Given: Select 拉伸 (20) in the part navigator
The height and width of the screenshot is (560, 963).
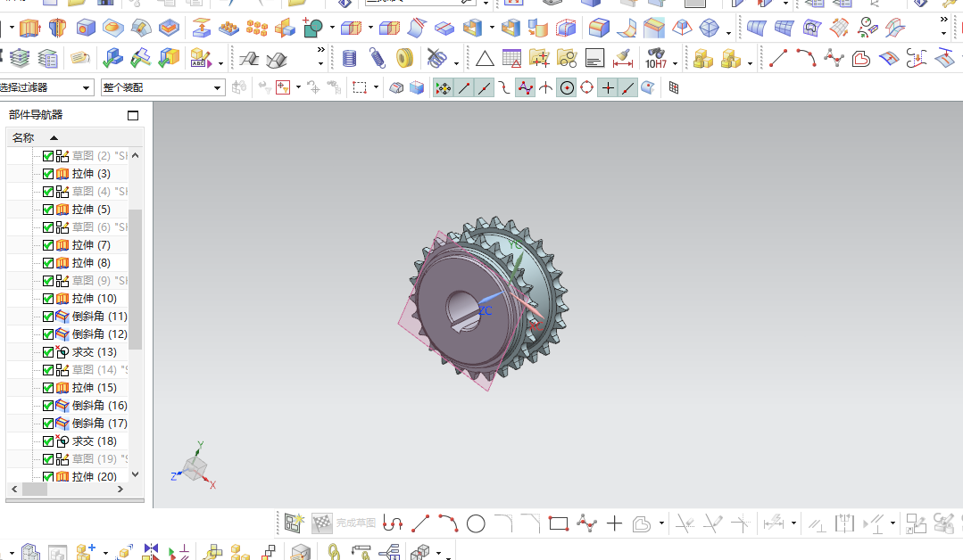Looking at the screenshot, I should [94, 476].
